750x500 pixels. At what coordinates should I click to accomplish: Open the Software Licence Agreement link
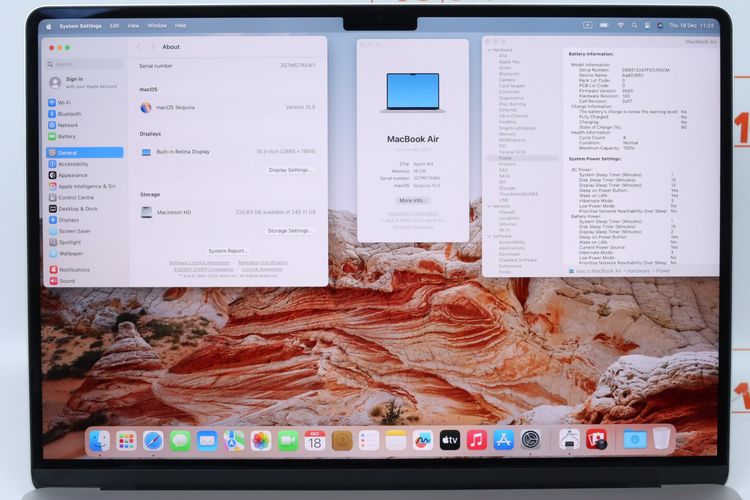pos(199,263)
